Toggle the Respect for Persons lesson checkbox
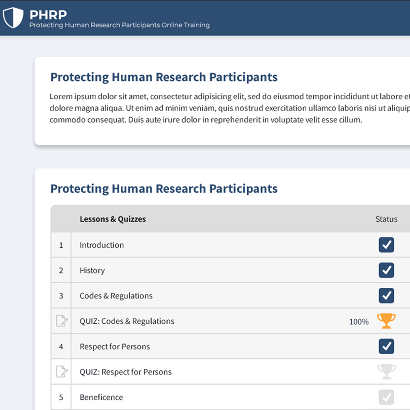 pos(386,346)
